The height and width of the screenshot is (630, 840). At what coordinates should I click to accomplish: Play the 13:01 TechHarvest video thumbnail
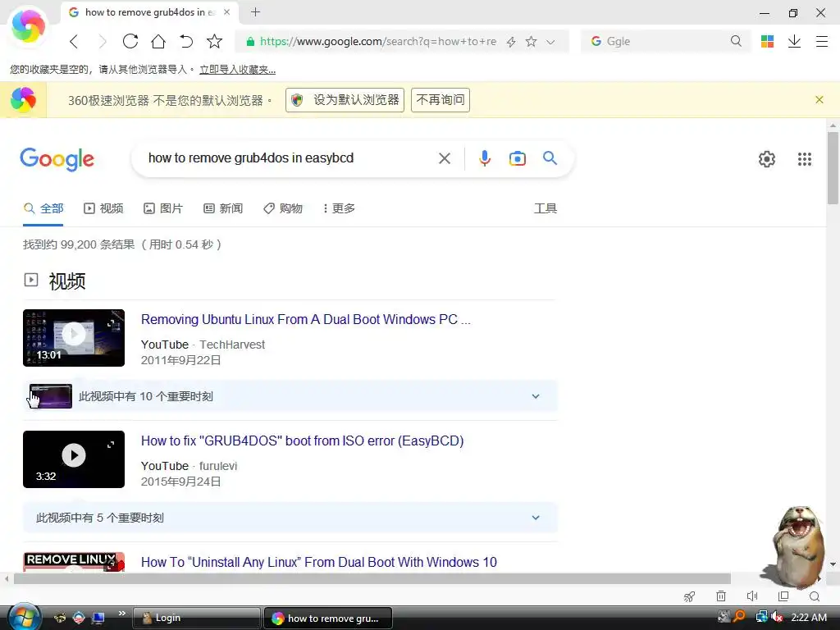pyautogui.click(x=74, y=338)
